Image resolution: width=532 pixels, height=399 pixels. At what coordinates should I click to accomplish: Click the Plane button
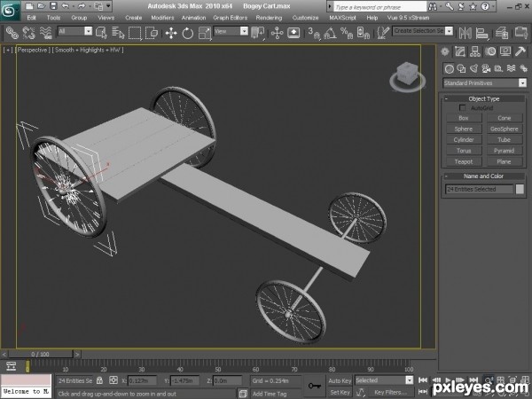tap(505, 162)
